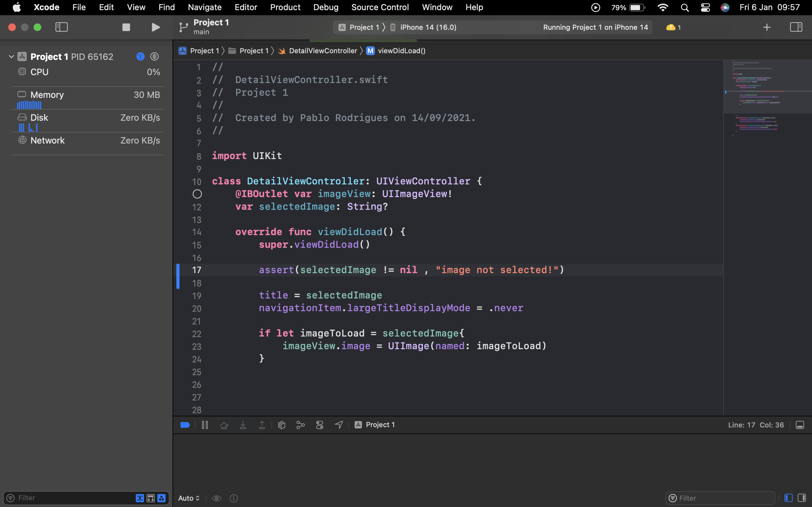Stop running Project 1
Image resolution: width=812 pixels, height=507 pixels.
tap(126, 27)
